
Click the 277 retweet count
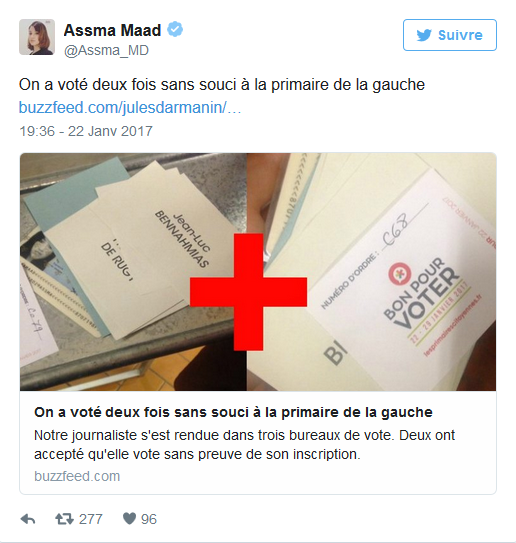click(x=91, y=519)
